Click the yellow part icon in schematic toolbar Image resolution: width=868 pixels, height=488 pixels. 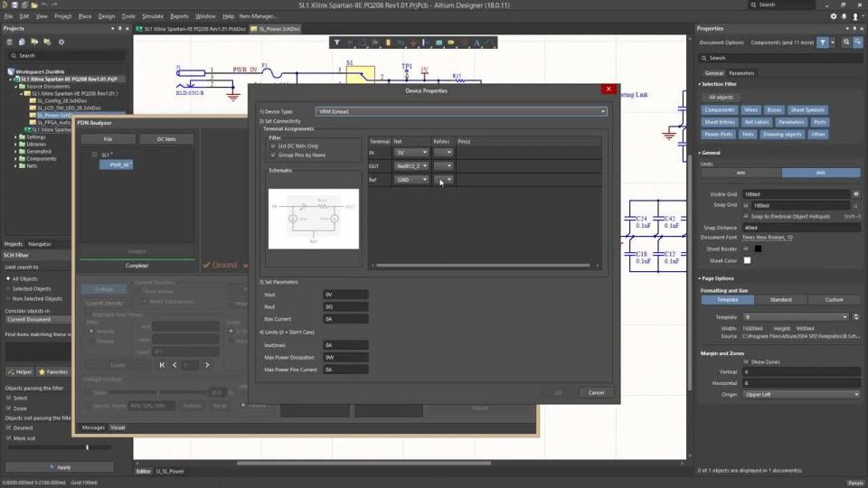pyautogui.click(x=388, y=42)
